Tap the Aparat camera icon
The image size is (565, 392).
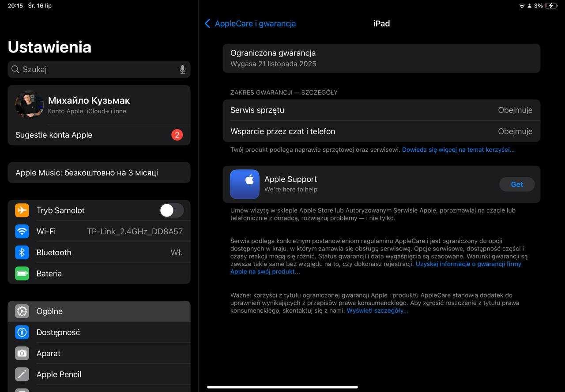(x=22, y=353)
